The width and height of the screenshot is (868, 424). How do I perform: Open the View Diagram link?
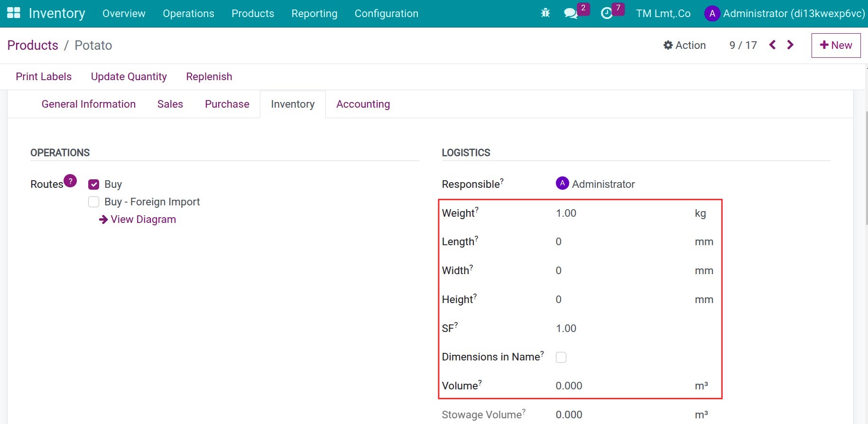click(x=138, y=219)
